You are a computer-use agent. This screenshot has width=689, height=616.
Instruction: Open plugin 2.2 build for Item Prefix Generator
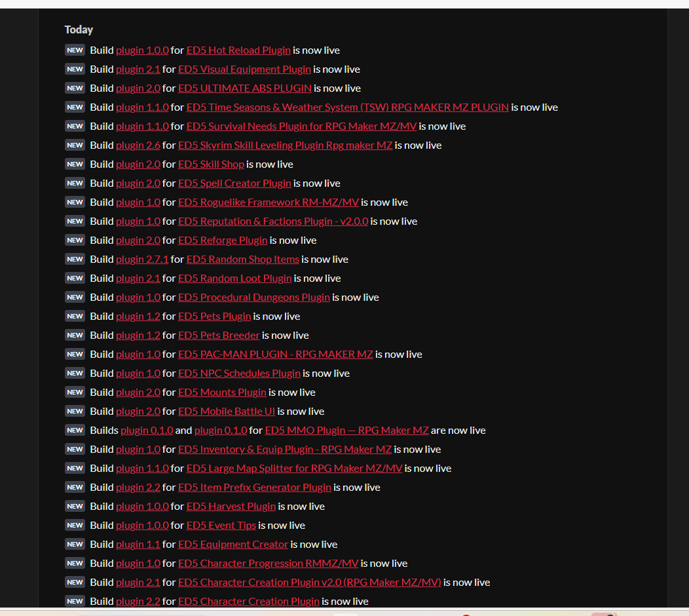click(138, 487)
